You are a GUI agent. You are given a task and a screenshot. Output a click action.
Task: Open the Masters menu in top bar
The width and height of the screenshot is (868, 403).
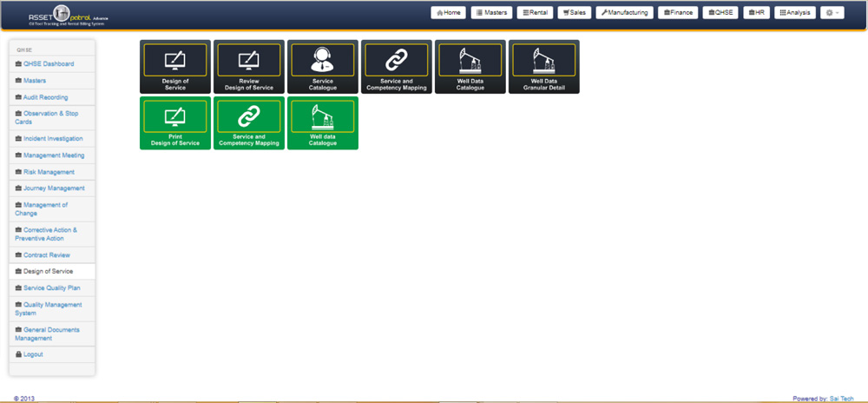(491, 13)
